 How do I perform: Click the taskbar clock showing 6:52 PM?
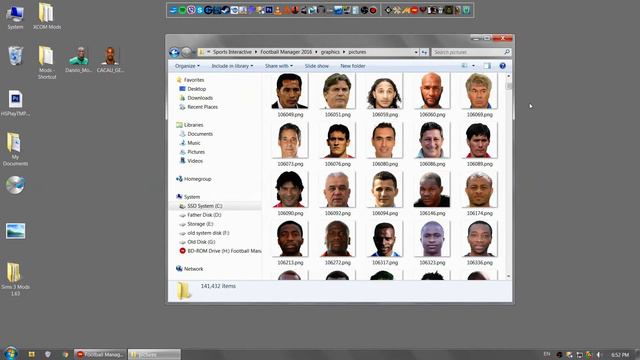(620, 355)
